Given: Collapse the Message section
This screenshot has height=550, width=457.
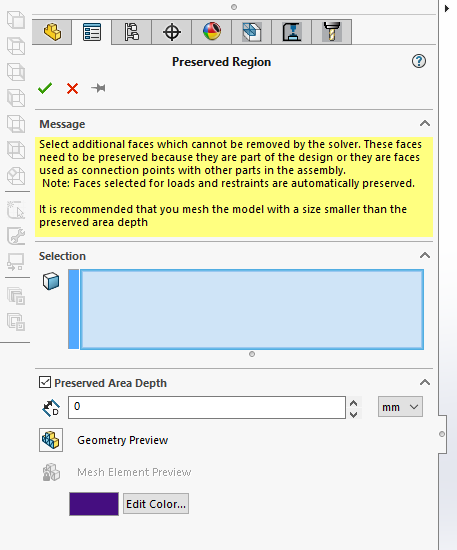Looking at the screenshot, I should pyautogui.click(x=425, y=123).
